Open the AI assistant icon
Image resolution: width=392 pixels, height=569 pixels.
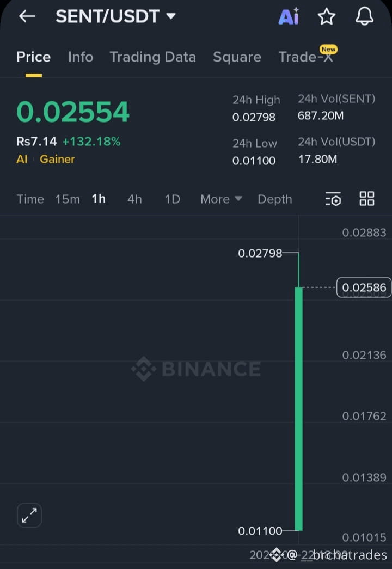click(289, 16)
